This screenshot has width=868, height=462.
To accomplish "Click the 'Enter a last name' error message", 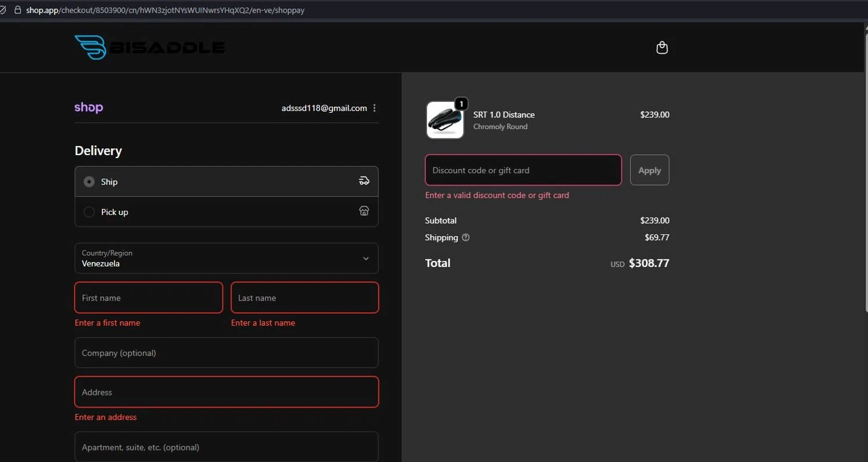I will 263,323.
